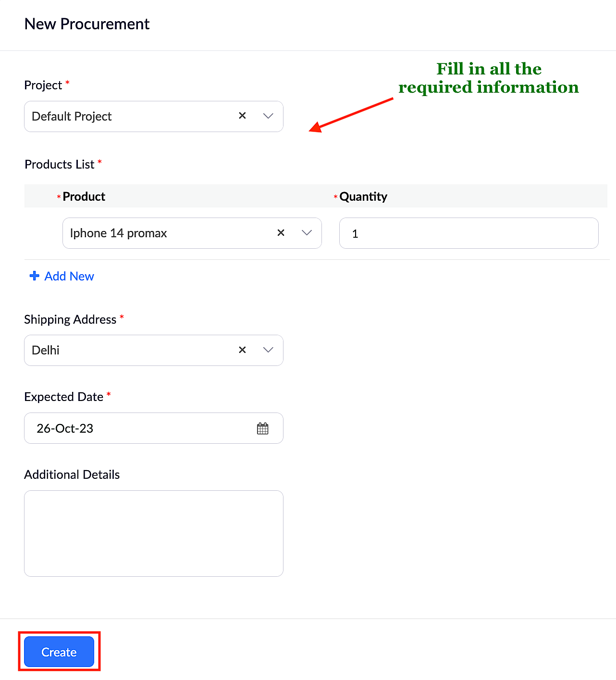Expand the Shipping Address dropdown chevron
Image resolution: width=616 pixels, height=680 pixels.
(x=268, y=350)
